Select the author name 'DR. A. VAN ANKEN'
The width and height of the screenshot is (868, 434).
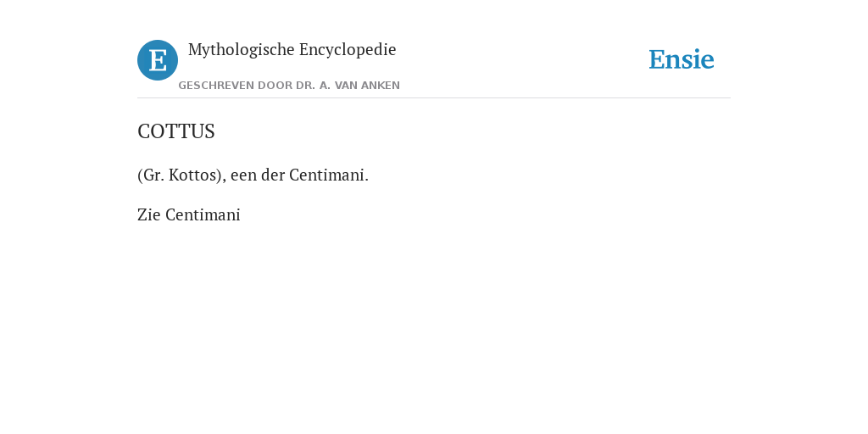[348, 86]
